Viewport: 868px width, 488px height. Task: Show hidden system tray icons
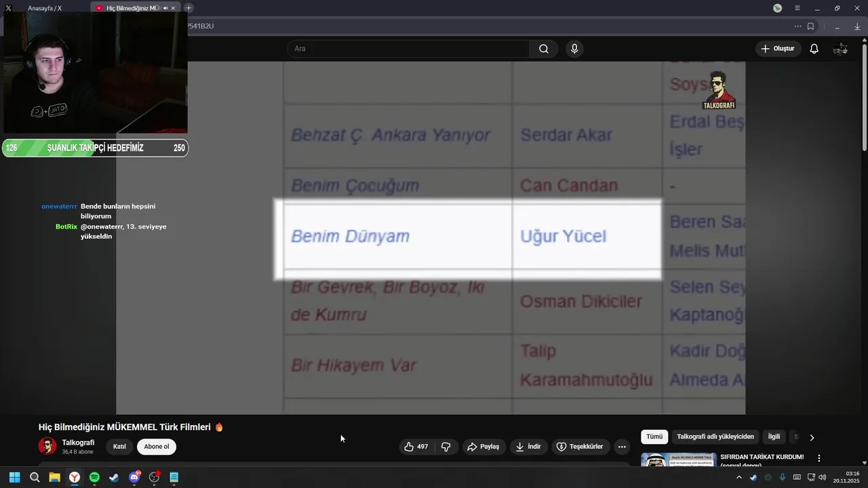click(x=739, y=477)
